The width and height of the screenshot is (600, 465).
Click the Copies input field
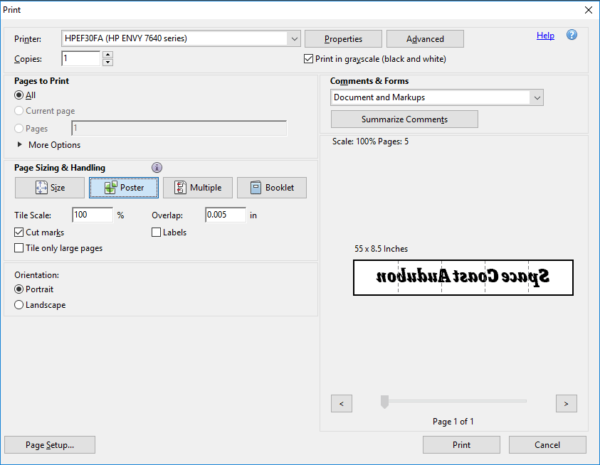tap(81, 58)
